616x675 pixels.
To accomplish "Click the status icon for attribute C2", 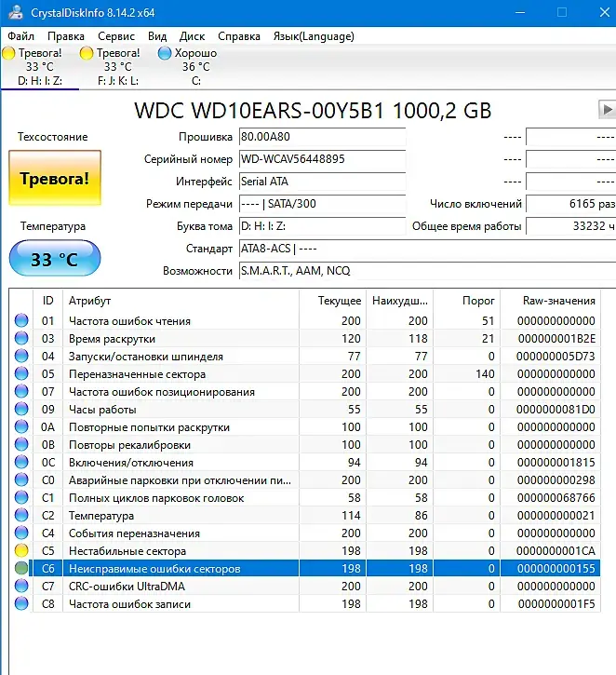I will (21, 515).
